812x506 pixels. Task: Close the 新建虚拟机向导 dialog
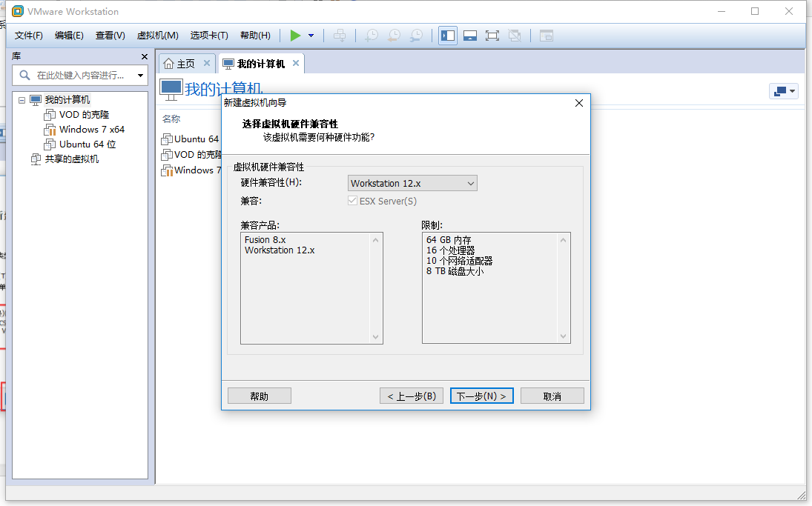(x=579, y=103)
